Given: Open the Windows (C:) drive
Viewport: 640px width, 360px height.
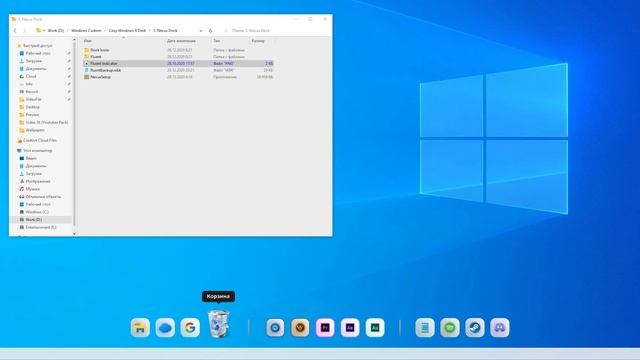Looking at the screenshot, I should tap(37, 212).
